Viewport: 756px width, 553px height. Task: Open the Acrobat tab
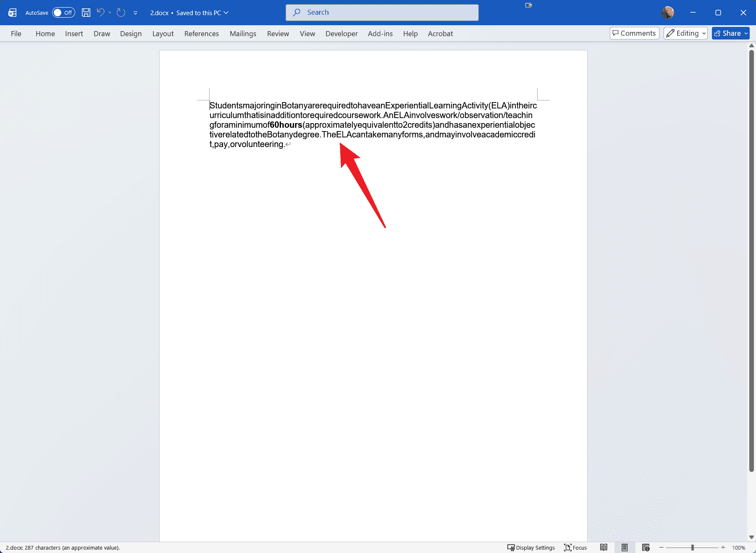click(x=440, y=34)
